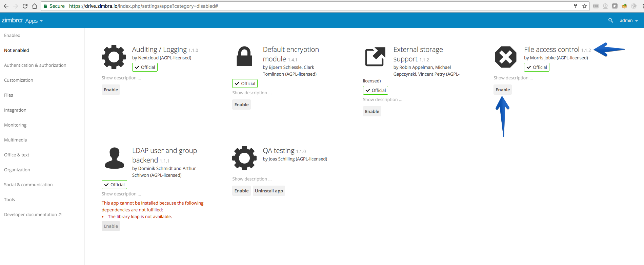Click the File access control title
This screenshot has height=265, width=644.
(552, 50)
